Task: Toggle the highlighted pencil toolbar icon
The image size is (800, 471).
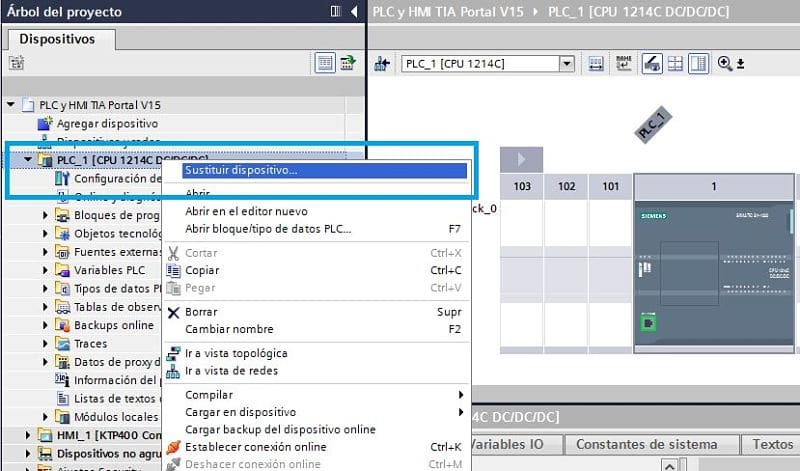Action: (652, 64)
